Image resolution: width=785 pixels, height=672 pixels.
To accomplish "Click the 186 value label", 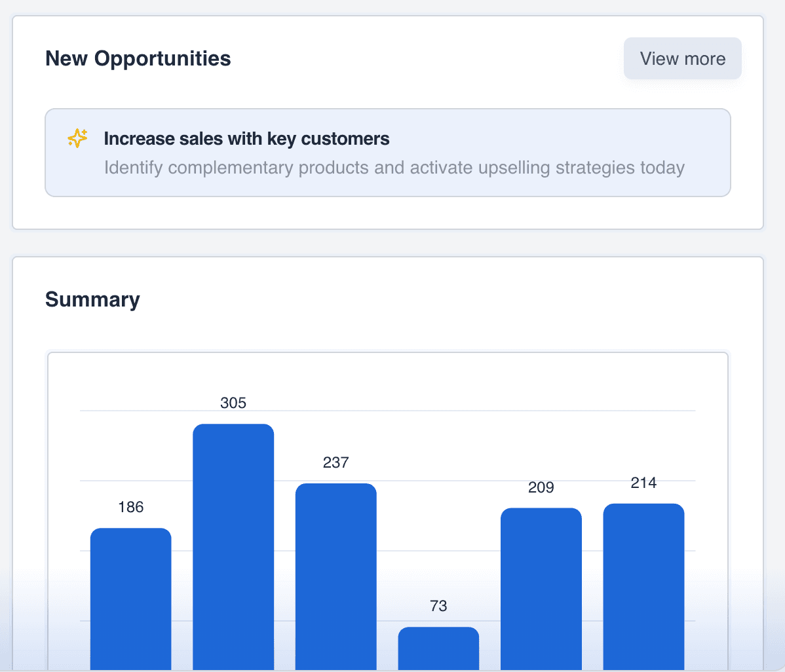I will pos(130,507).
